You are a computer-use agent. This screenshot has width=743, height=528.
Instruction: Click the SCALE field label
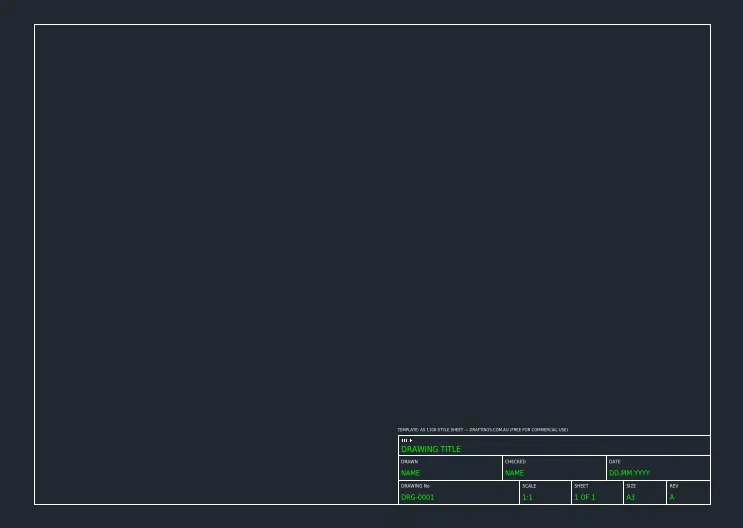(x=529, y=486)
